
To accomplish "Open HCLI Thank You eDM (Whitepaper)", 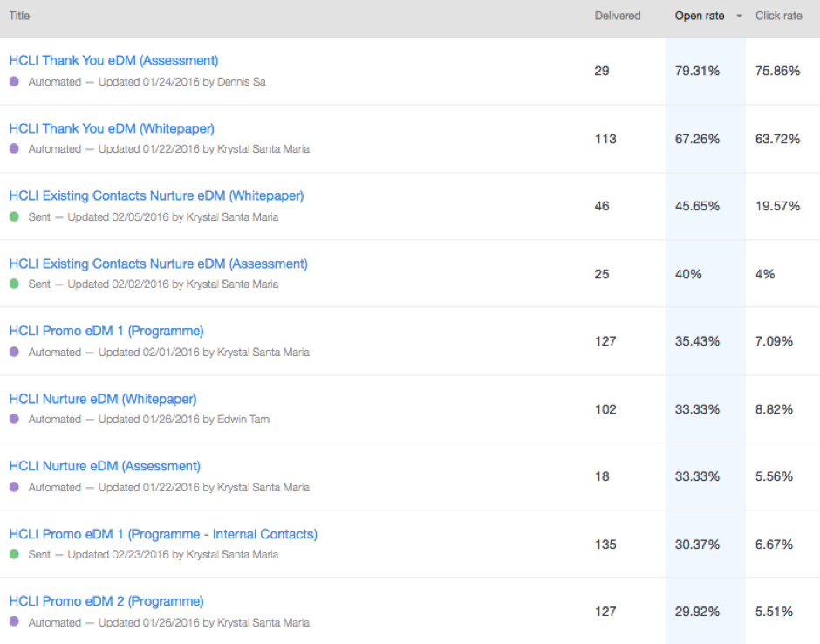I will coord(112,128).
